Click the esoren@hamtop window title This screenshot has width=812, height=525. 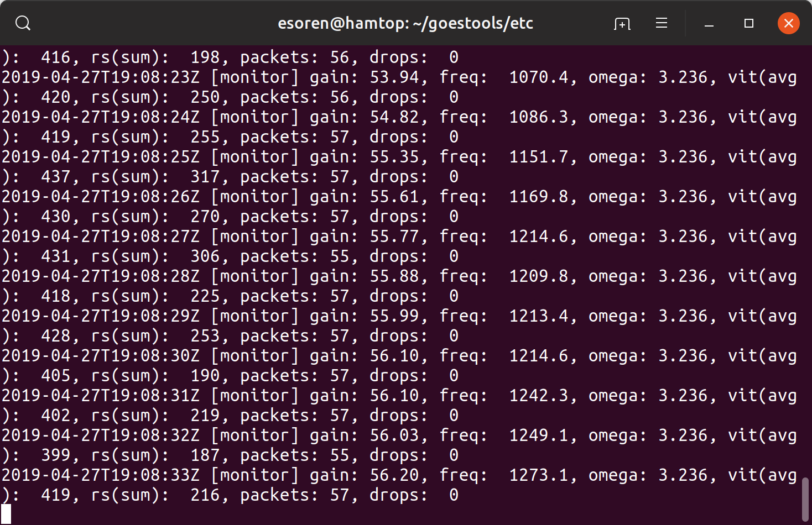coord(405,23)
